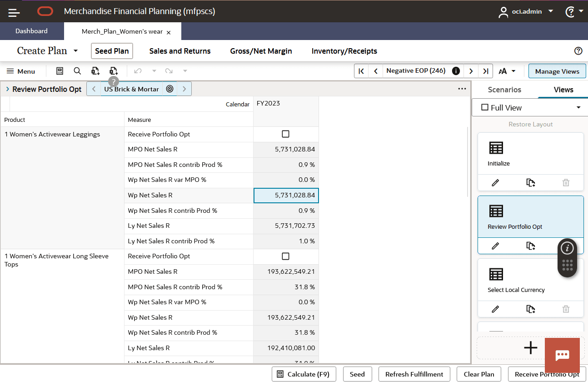Check Receive Portfolio Opt for Long Sleeve Tops

[286, 256]
